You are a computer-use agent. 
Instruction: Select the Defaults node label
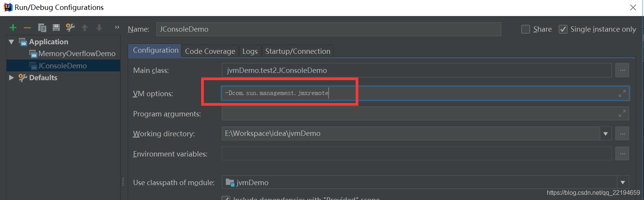pyautogui.click(x=43, y=77)
